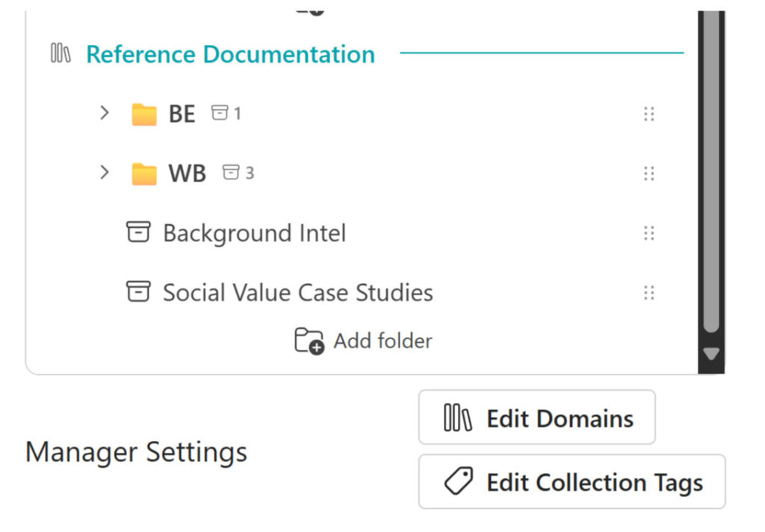Click the Social Value Case Studies archive icon
Image resolution: width=765 pixels, height=532 pixels.
137,292
